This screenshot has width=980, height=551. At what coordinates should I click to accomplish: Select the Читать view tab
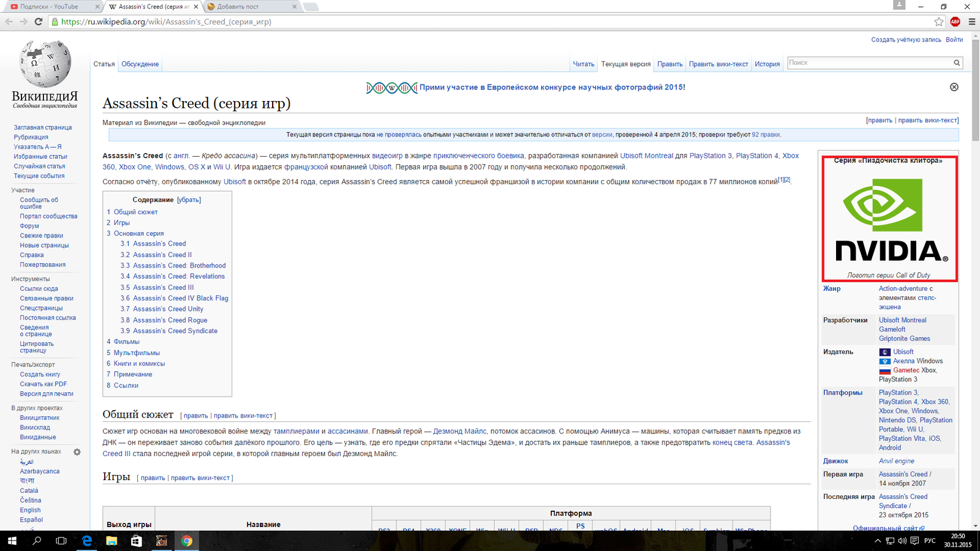[583, 64]
